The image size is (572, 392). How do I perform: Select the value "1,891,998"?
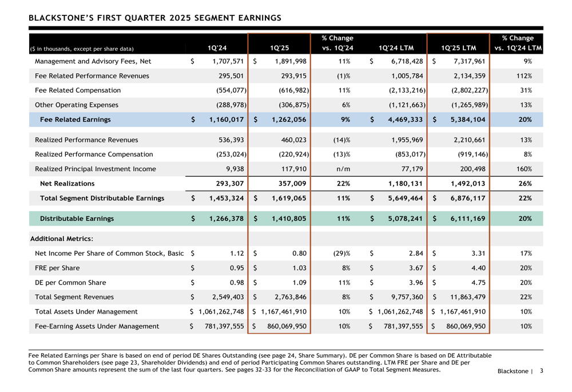click(291, 61)
